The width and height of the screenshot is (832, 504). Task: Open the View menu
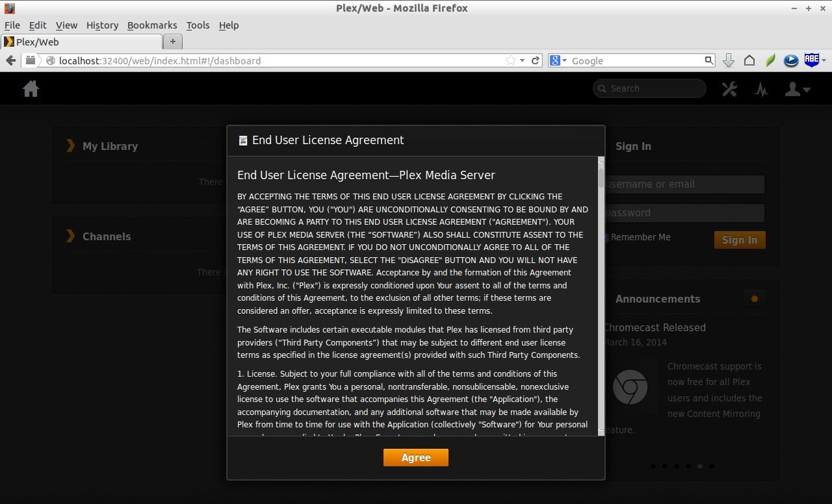point(66,25)
